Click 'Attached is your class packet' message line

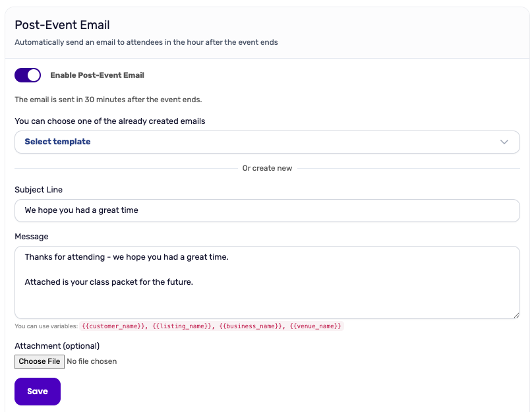[109, 282]
